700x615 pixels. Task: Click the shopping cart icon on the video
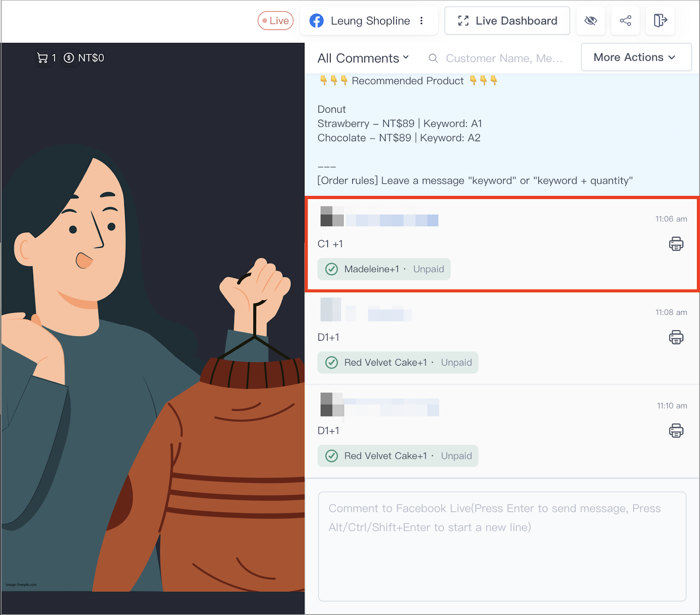click(x=42, y=57)
